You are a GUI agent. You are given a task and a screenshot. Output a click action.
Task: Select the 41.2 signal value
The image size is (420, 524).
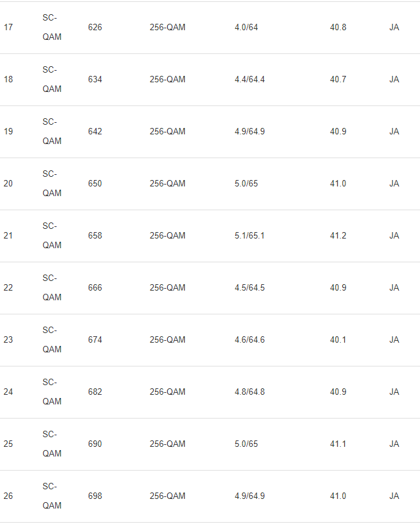pyautogui.click(x=338, y=236)
